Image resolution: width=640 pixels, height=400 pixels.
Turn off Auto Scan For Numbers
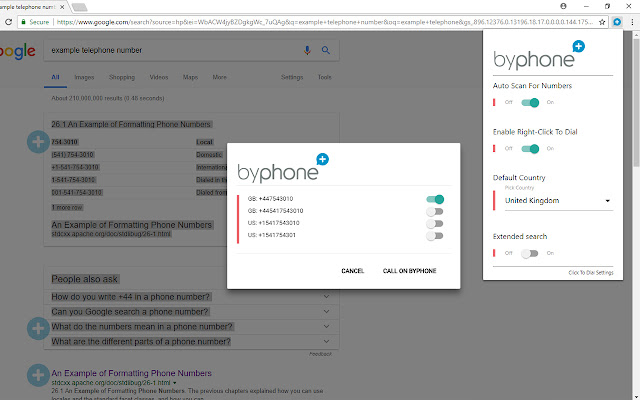[530, 102]
